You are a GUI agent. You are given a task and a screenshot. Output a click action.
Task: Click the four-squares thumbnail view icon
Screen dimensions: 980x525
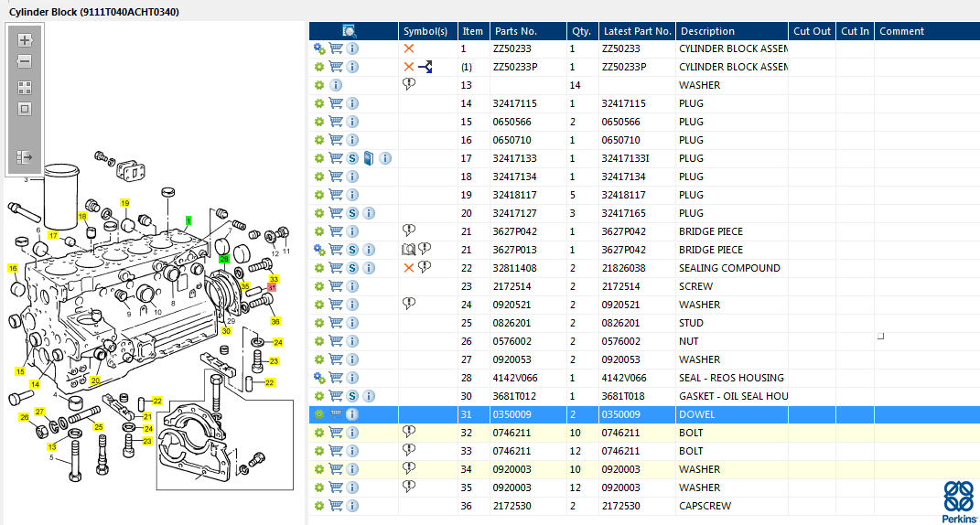[25, 88]
